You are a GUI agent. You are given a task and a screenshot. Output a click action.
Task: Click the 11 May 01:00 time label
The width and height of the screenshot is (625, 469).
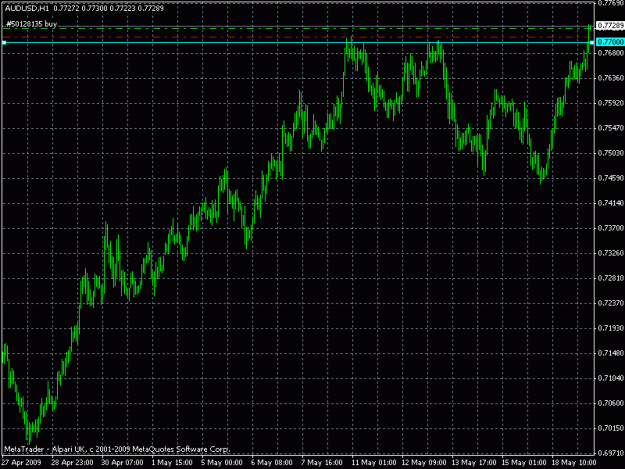(374, 463)
